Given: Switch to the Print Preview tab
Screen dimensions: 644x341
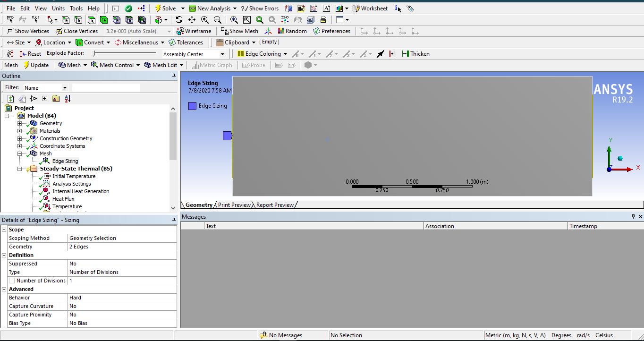Looking at the screenshot, I should point(234,205).
